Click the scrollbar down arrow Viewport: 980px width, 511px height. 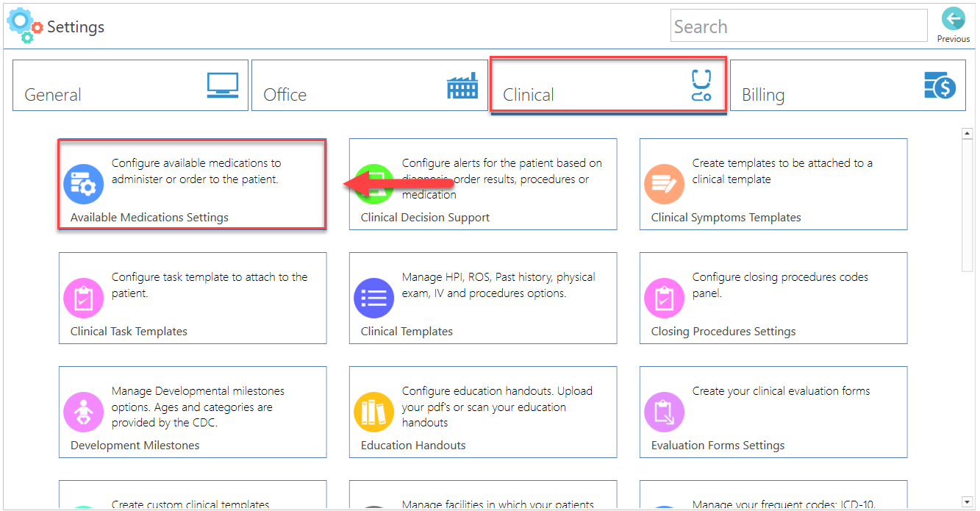[x=968, y=502]
